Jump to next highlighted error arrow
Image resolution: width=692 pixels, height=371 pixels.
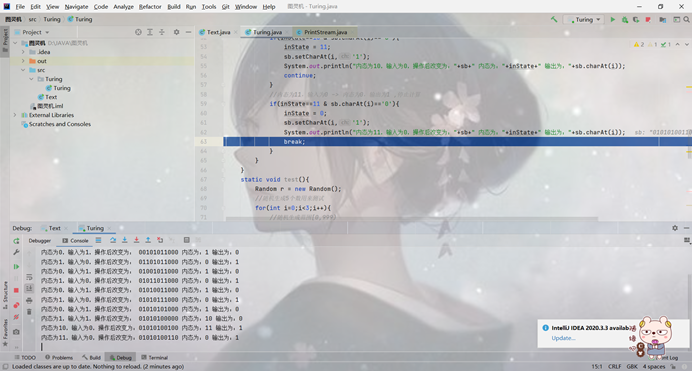(686, 45)
